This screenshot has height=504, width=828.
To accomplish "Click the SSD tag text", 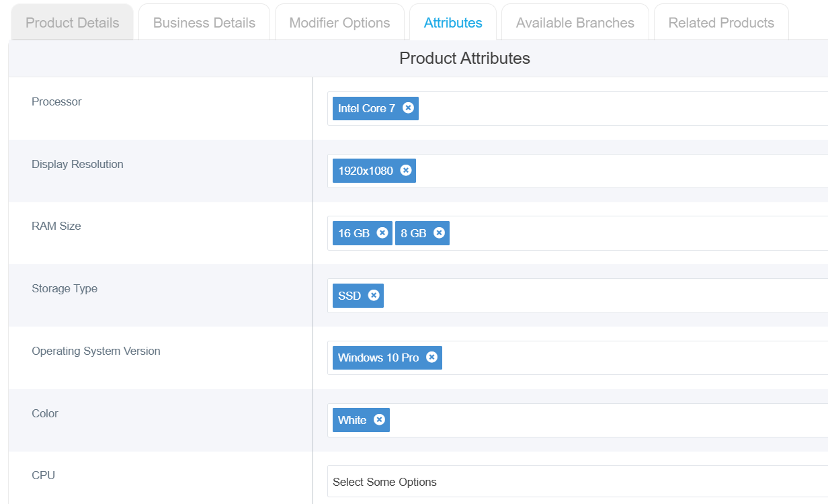I will [x=349, y=296].
